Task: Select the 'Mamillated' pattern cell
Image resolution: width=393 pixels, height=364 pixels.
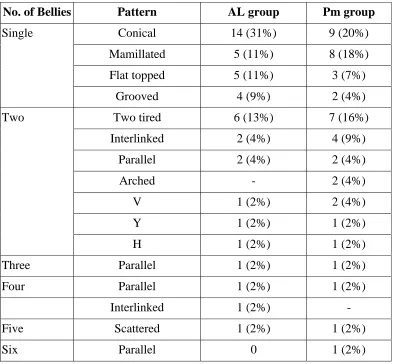Action: click(137, 54)
